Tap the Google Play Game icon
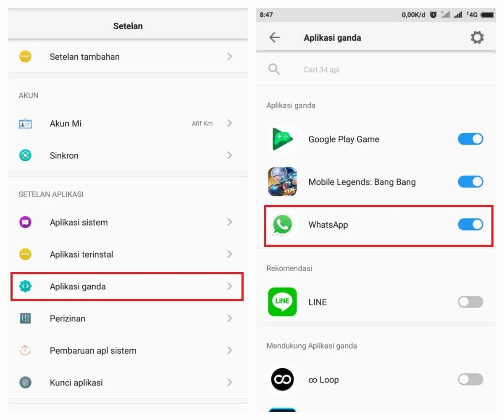 click(x=282, y=139)
